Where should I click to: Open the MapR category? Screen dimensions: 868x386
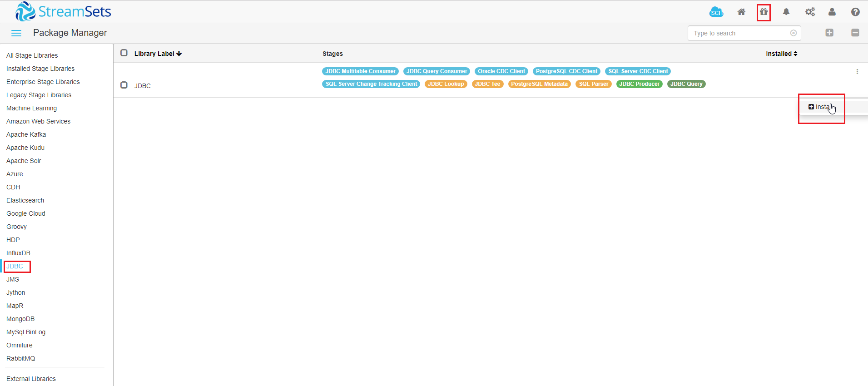click(15, 306)
